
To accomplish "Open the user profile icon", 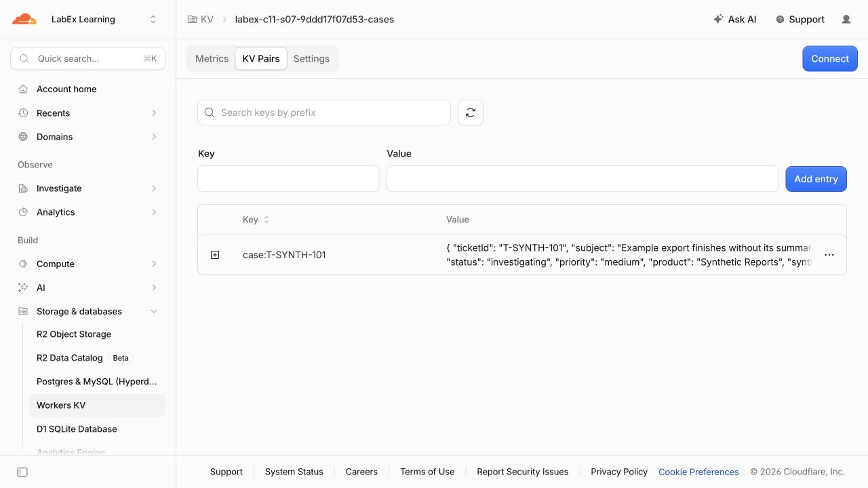I will click(846, 20).
